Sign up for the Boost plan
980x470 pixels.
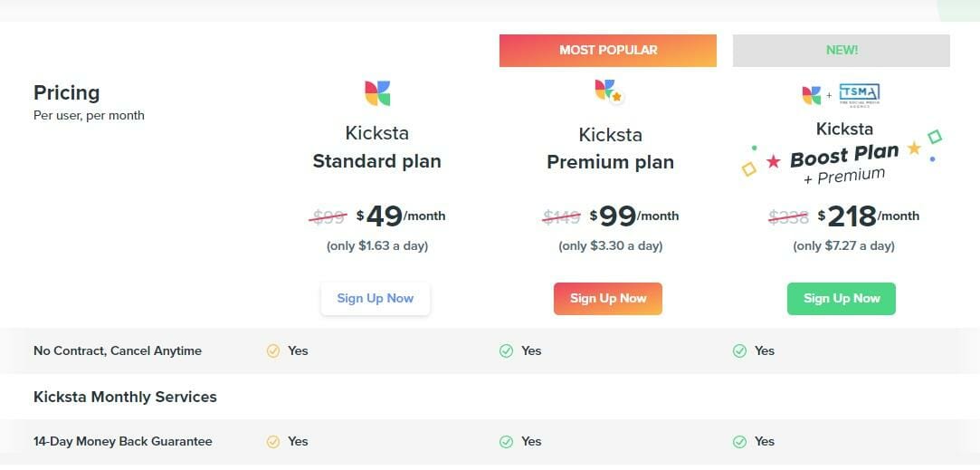click(x=842, y=299)
